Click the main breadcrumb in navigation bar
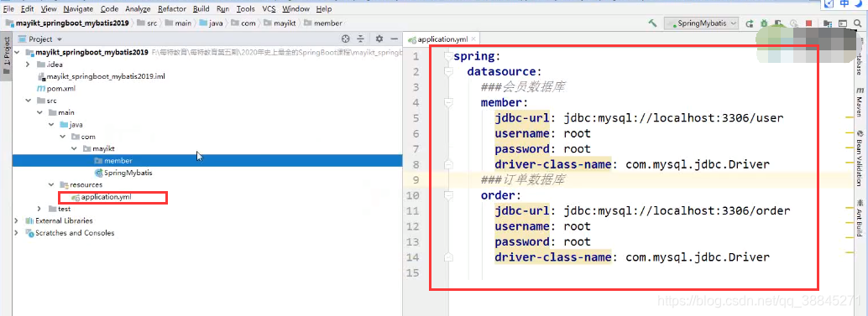868x316 pixels. coord(178,23)
